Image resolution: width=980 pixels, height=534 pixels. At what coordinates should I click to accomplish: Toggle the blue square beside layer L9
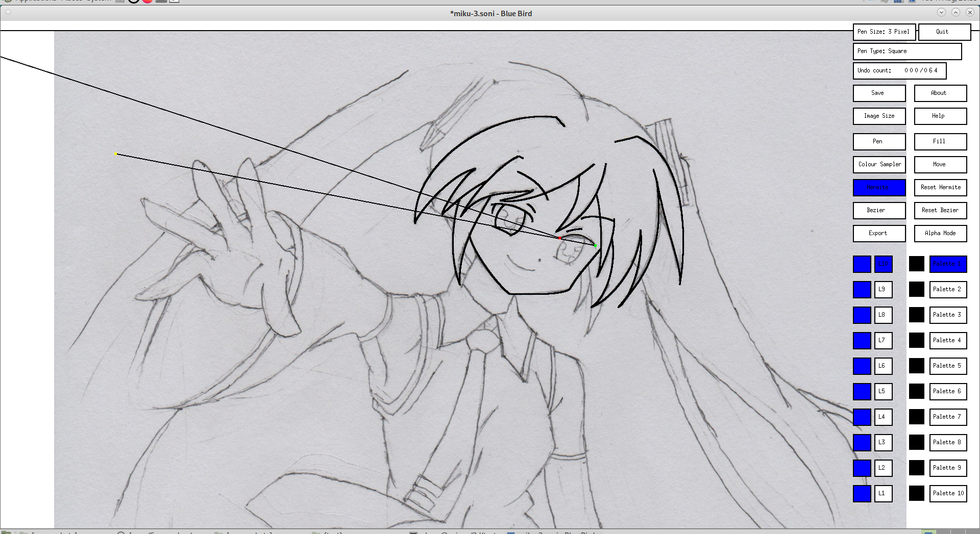coord(862,290)
